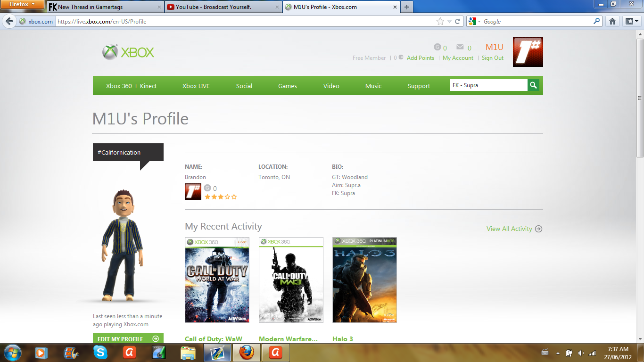Click the Halo 3 cover art
The width and height of the screenshot is (644, 362).
364,280
